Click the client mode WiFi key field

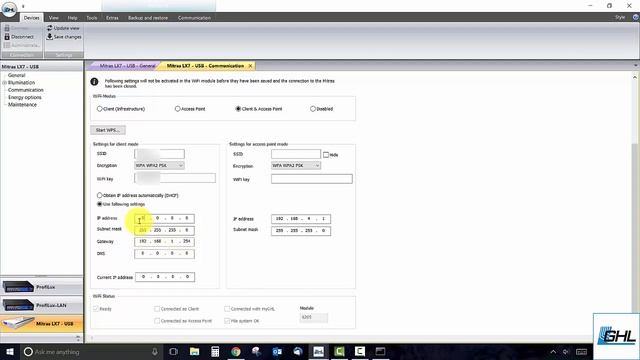pyautogui.click(x=175, y=178)
